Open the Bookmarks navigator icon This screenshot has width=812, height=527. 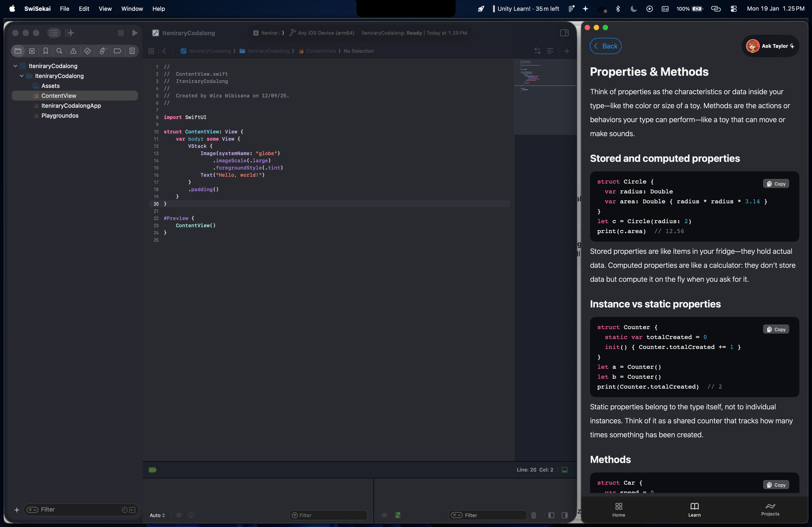tap(45, 51)
